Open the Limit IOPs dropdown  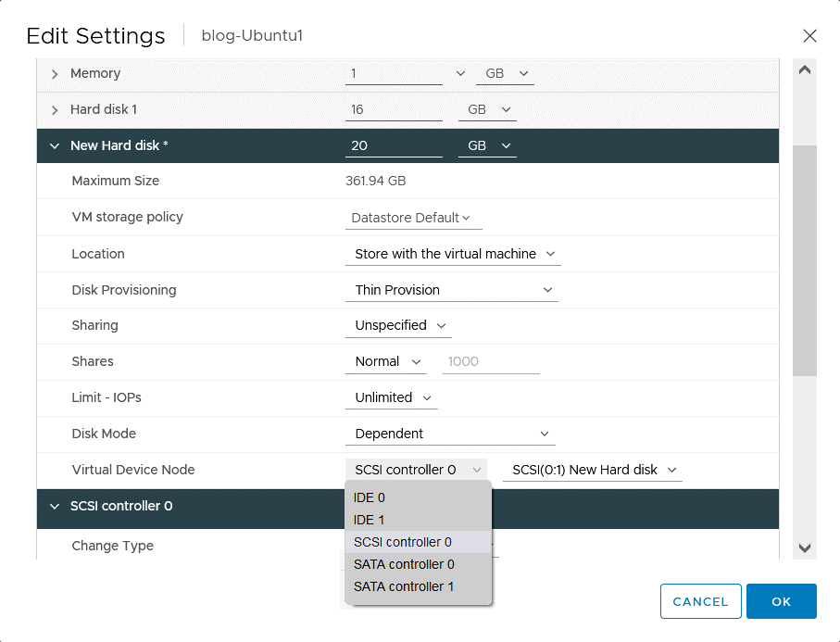click(391, 397)
